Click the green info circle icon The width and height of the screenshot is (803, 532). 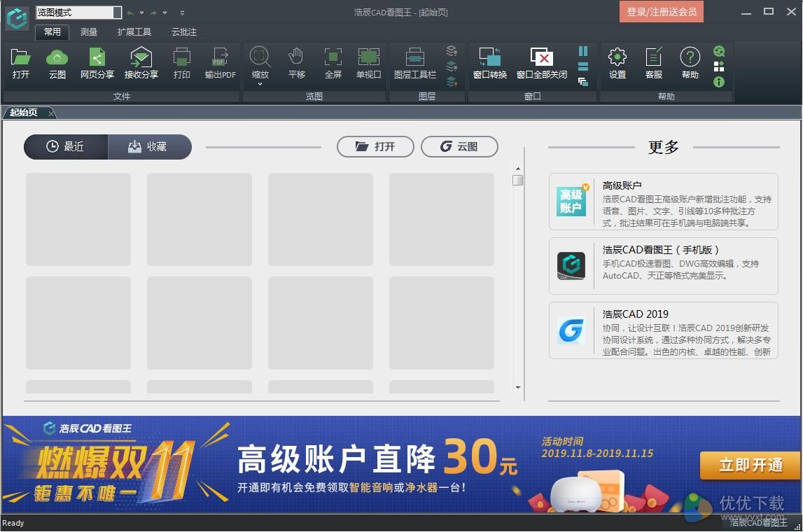(719, 82)
